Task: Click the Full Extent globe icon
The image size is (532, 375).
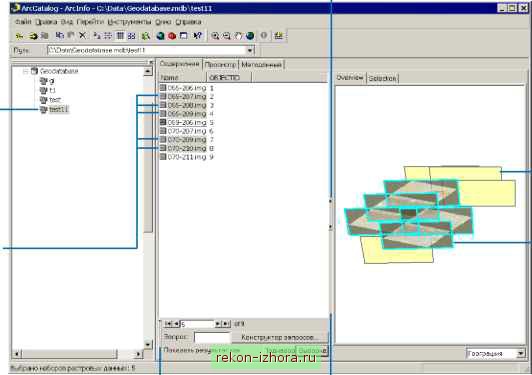Action: coord(250,36)
